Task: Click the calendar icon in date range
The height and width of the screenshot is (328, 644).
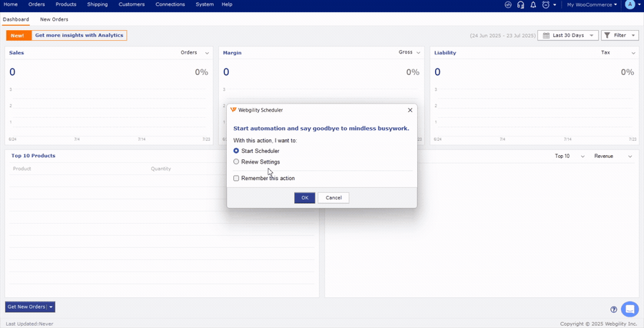Action: [x=546, y=35]
